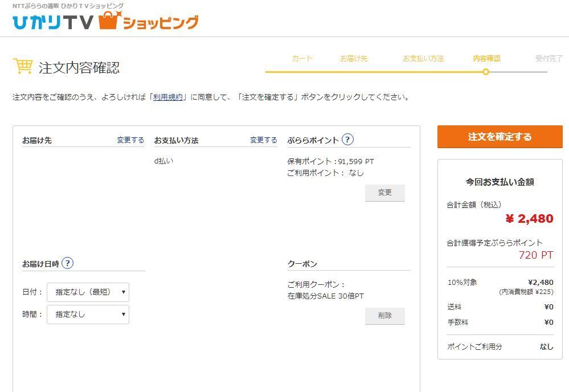Click the progress marker circle under 内容確認
The image size is (569, 392).
pos(485,72)
